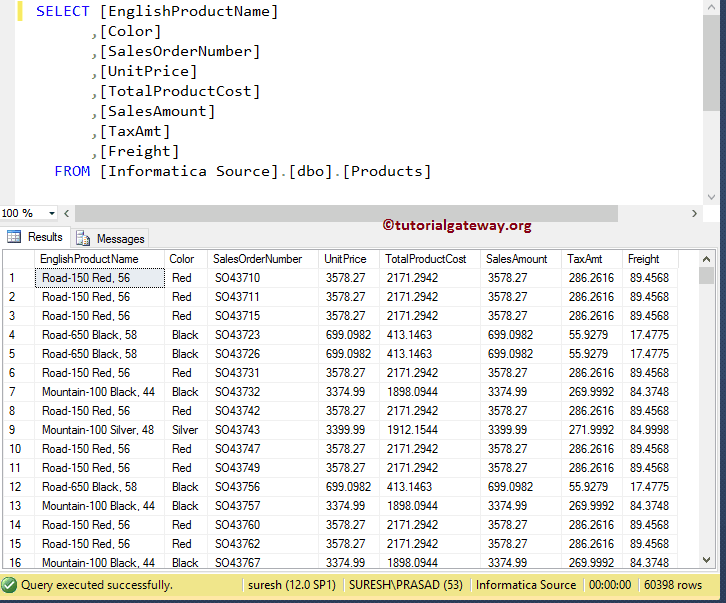Click the '3399.99' unit price cell in row 9
726x603 pixels.
pyautogui.click(x=349, y=430)
